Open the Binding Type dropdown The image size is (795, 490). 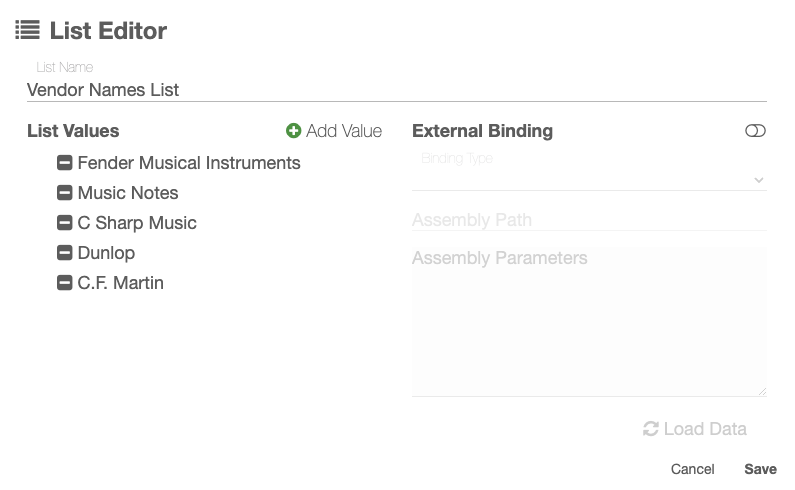click(x=589, y=178)
